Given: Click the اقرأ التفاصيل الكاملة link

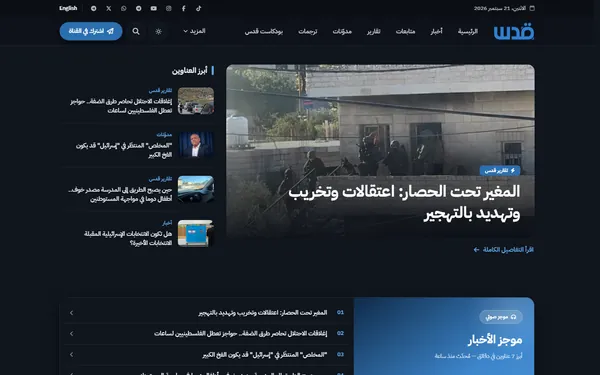Looking at the screenshot, I should point(504,249).
